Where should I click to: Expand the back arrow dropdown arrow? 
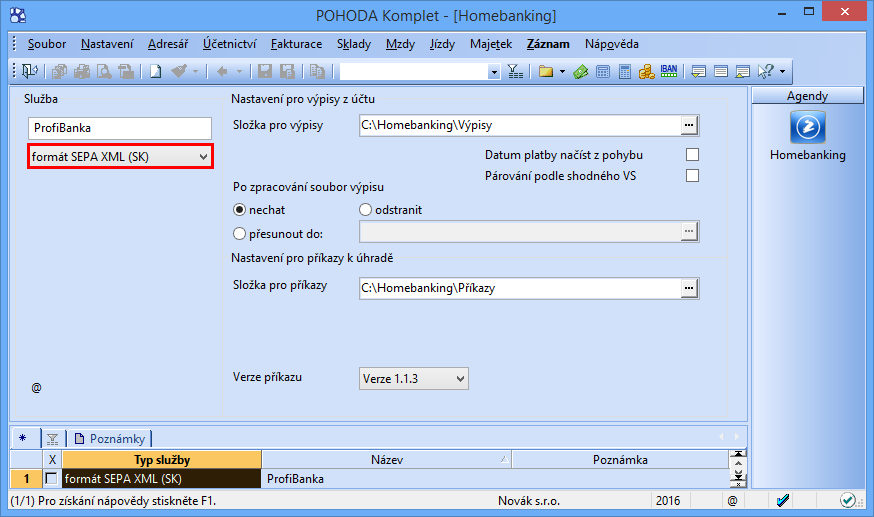point(240,71)
